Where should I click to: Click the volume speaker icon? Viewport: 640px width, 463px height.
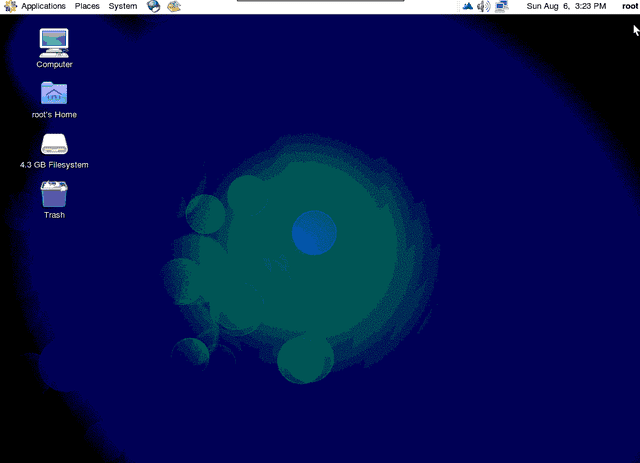point(483,6)
